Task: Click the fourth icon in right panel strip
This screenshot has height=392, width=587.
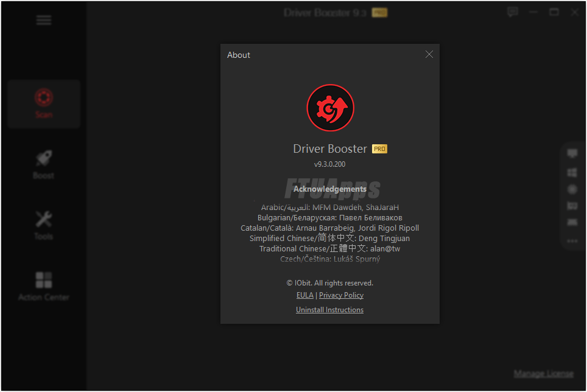Action: (x=572, y=206)
